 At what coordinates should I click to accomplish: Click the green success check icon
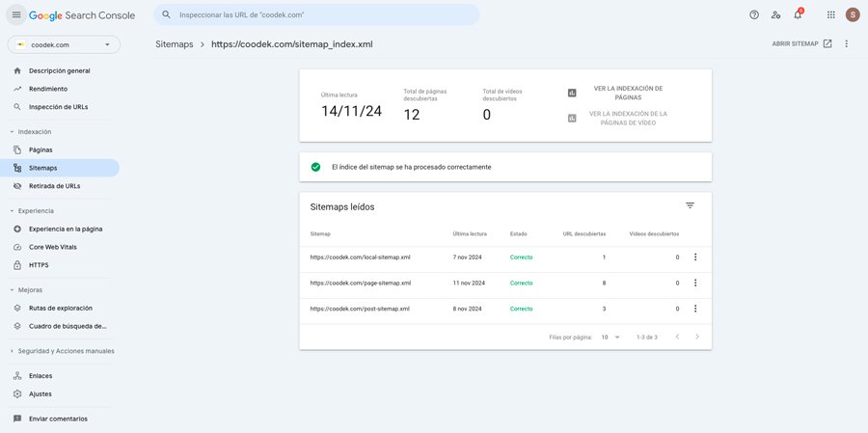315,167
